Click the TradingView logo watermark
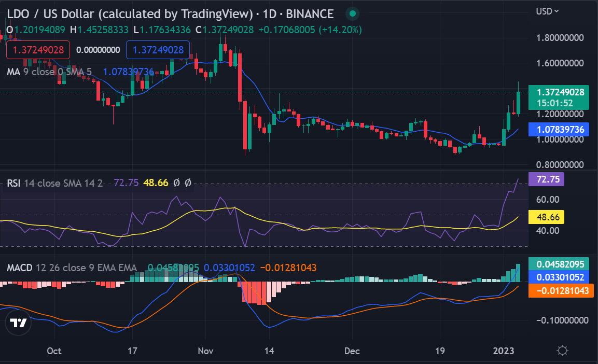Screen dimensions: 598x364 19,323
